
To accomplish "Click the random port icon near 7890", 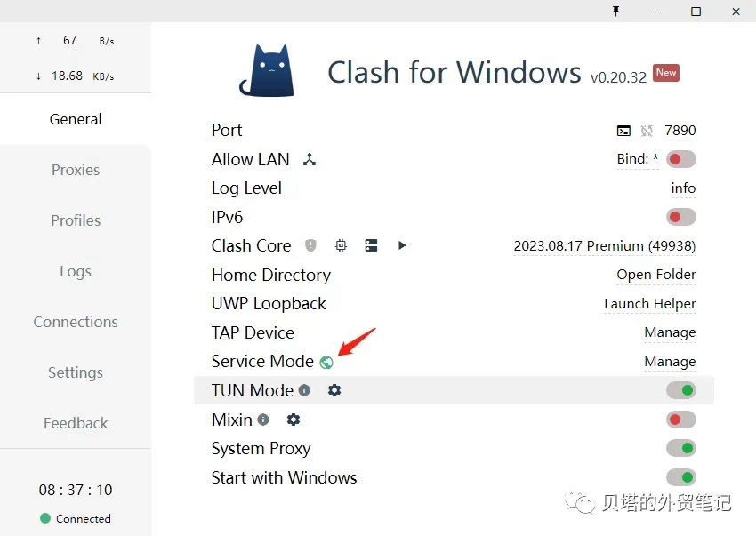I will (x=647, y=131).
